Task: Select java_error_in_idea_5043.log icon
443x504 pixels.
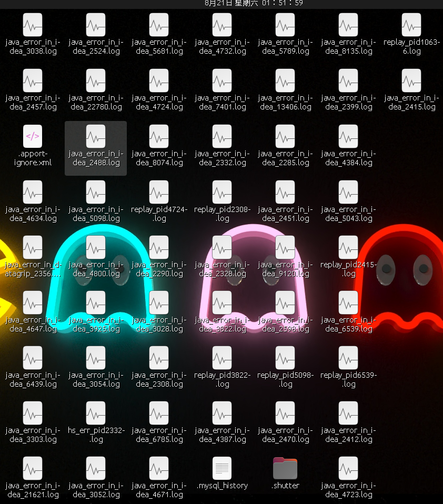Action: (348, 192)
